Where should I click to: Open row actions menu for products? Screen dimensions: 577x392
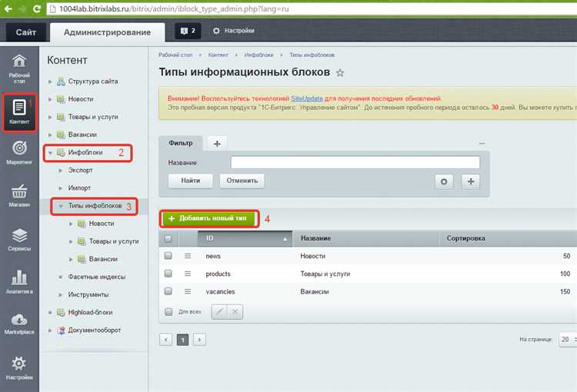pos(188,274)
